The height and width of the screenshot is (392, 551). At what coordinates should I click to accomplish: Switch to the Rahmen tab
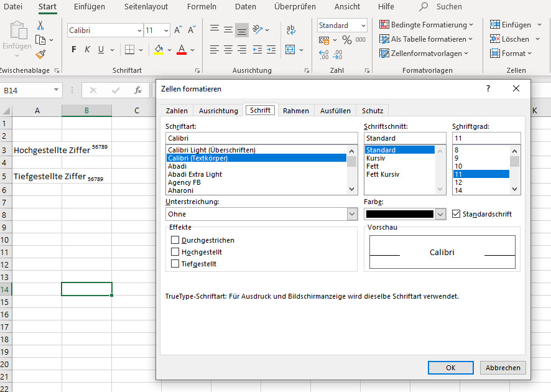coord(295,111)
